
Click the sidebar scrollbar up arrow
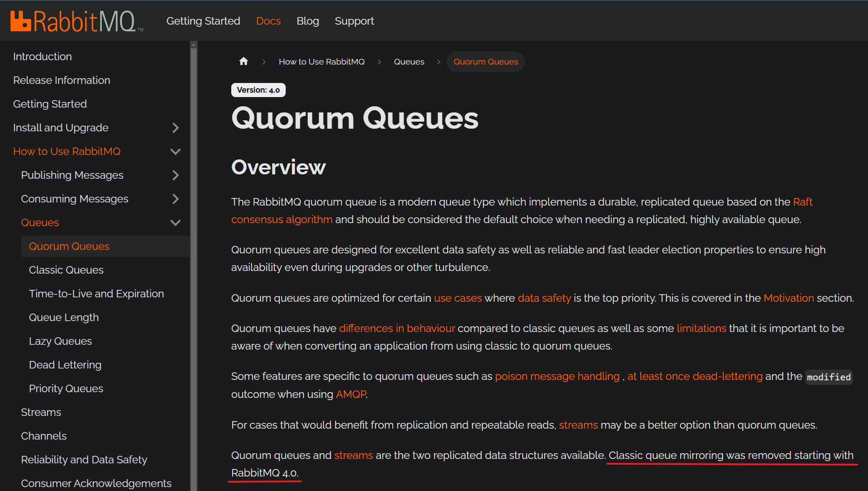(194, 45)
